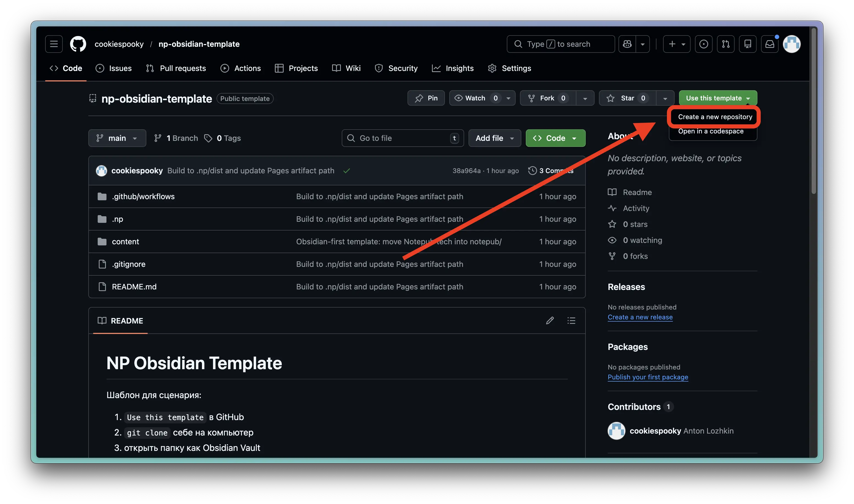Open the notifications inbox icon

(770, 44)
